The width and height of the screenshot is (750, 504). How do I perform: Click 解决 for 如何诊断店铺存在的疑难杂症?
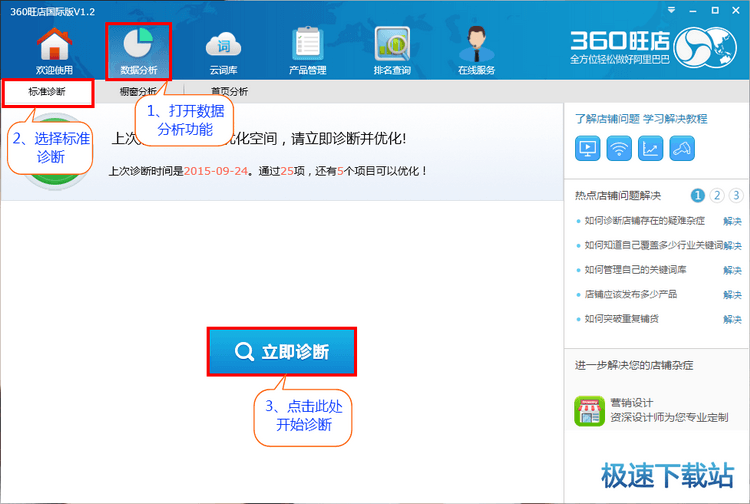pyautogui.click(x=732, y=221)
